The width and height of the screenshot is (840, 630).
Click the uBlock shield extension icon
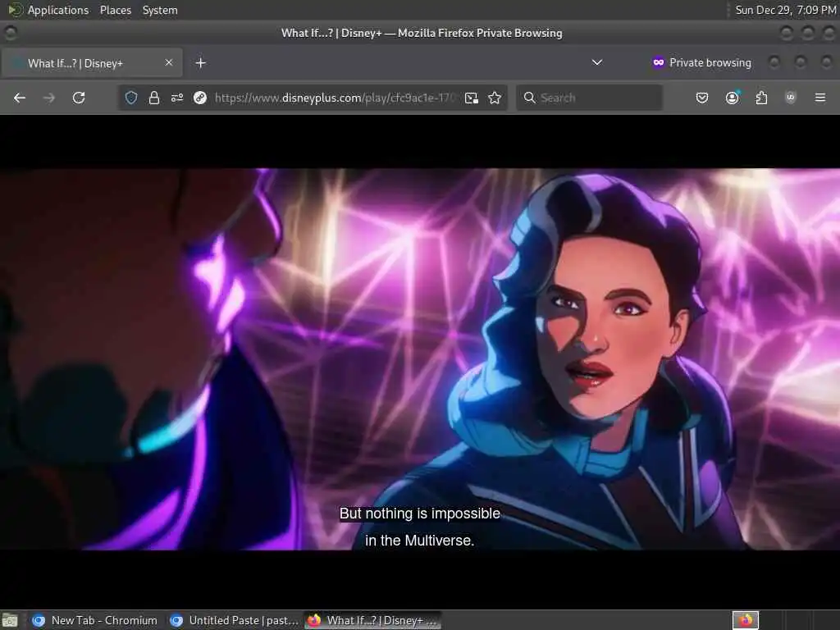791,98
